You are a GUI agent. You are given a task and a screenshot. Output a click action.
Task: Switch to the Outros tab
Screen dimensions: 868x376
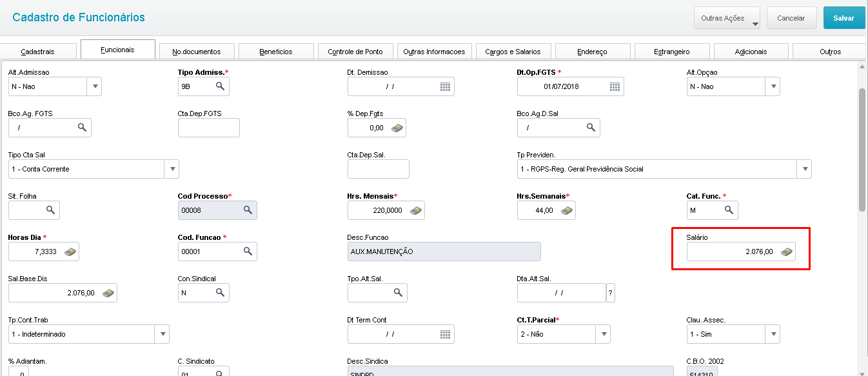point(830,52)
